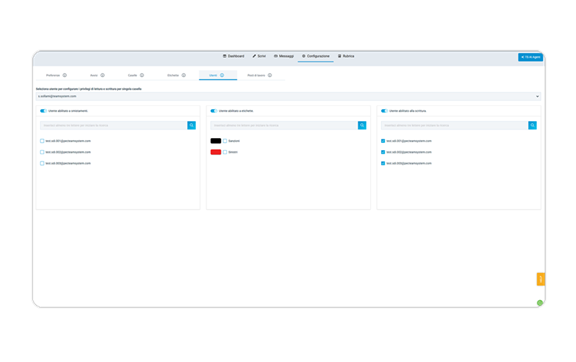Viewport: 576px width, 362px height.
Task: Focus the search field in scrittura panel
Action: [454, 125]
